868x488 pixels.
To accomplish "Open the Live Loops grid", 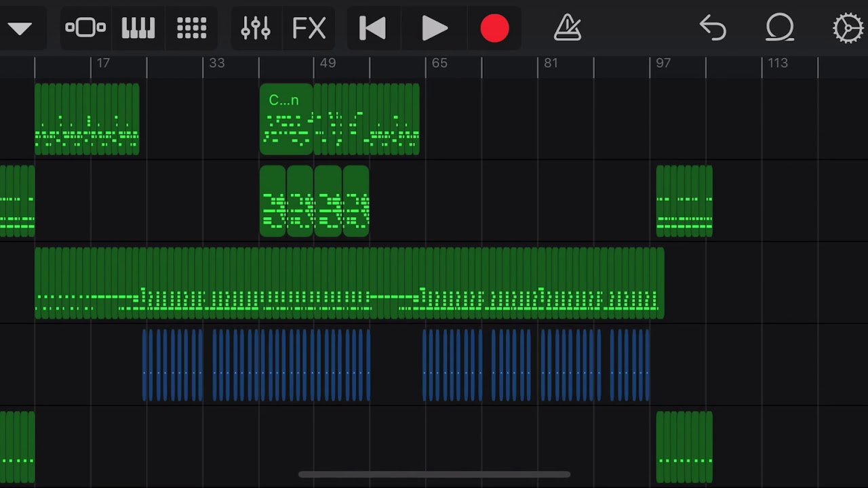I will (191, 28).
